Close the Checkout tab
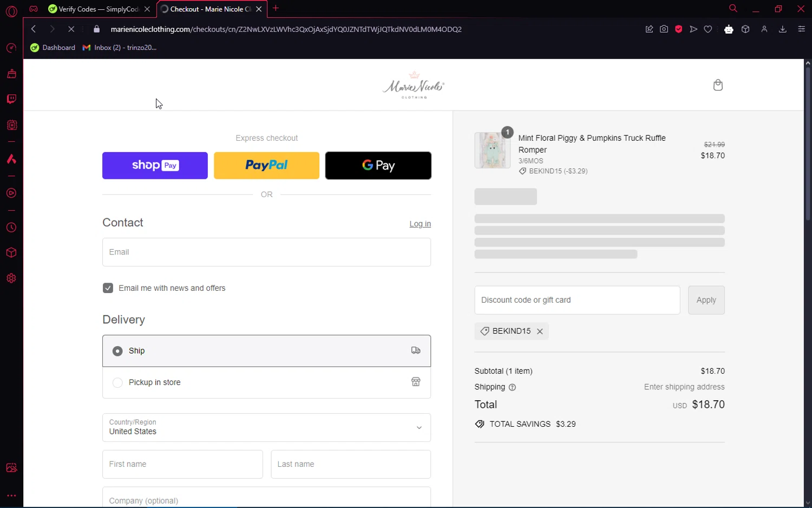This screenshot has height=508, width=812. (x=259, y=9)
